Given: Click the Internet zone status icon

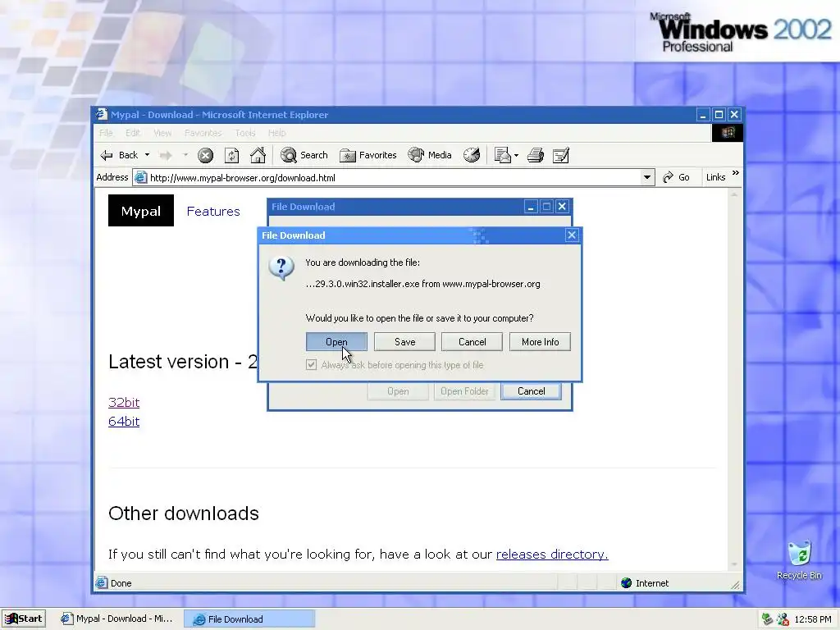Looking at the screenshot, I should [x=626, y=583].
